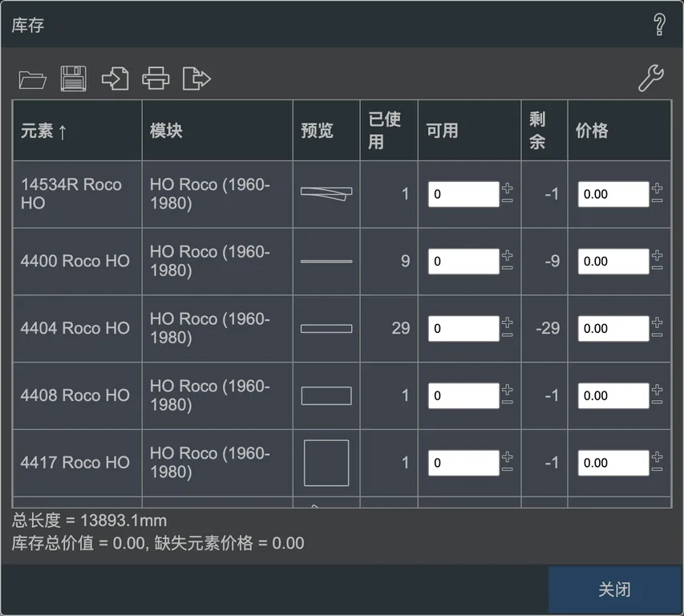684x616 pixels.
Task: Decrease price for 4404 Roco HO
Action: point(657,335)
